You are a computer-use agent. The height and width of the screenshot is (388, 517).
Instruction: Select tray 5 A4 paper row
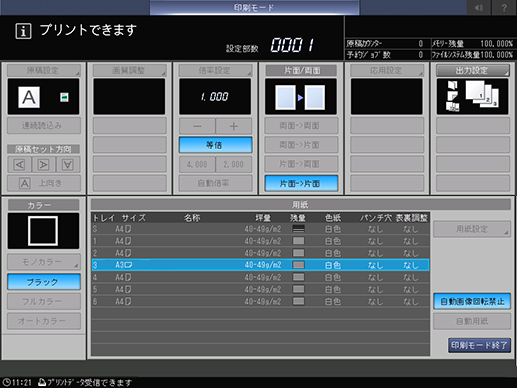click(260, 289)
